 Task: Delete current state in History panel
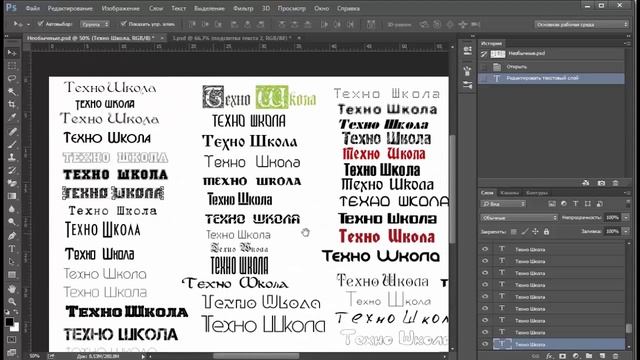[616, 183]
